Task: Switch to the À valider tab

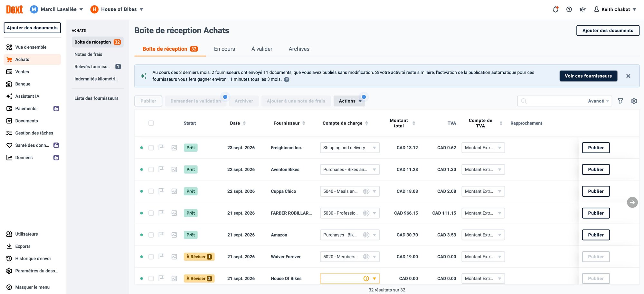Action: 262,49
